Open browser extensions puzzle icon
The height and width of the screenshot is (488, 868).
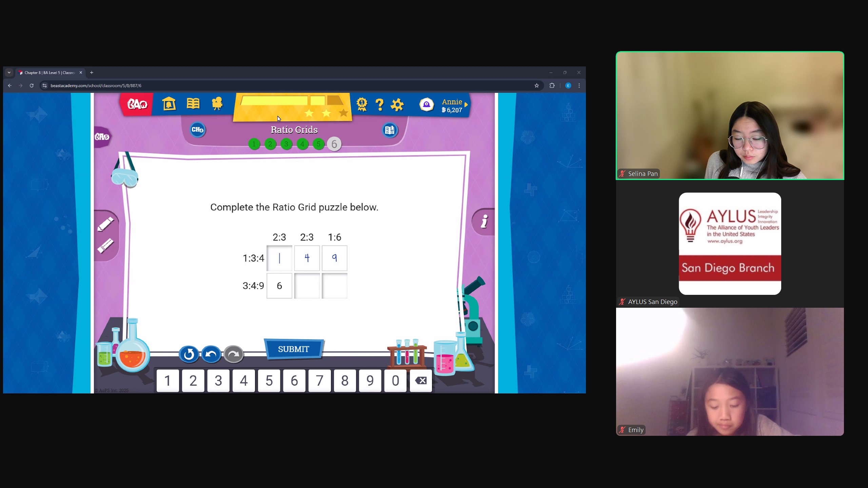[x=552, y=86]
